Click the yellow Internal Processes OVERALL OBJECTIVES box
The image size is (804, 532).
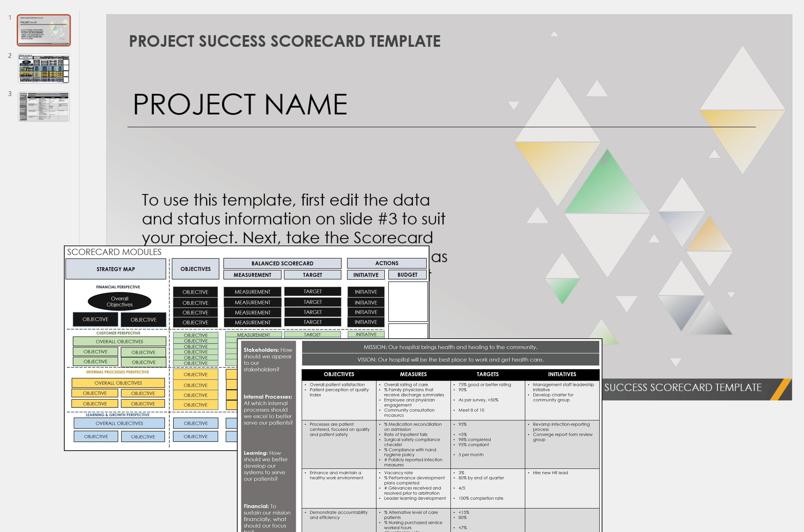[x=118, y=383]
